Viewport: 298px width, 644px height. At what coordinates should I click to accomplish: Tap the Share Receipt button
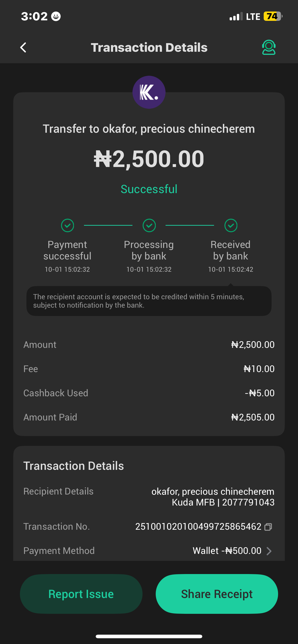click(x=217, y=594)
